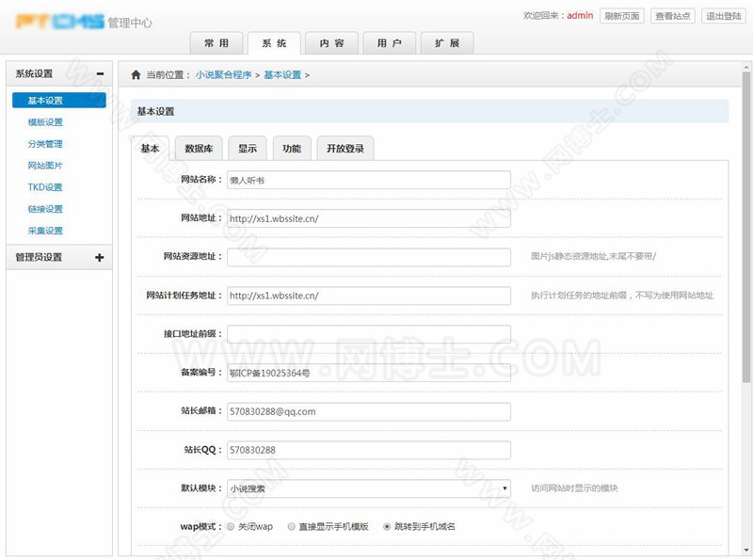Screen dimensions: 753x560
Task: Open 模版设置 in the sidebar
Action: click(x=45, y=122)
